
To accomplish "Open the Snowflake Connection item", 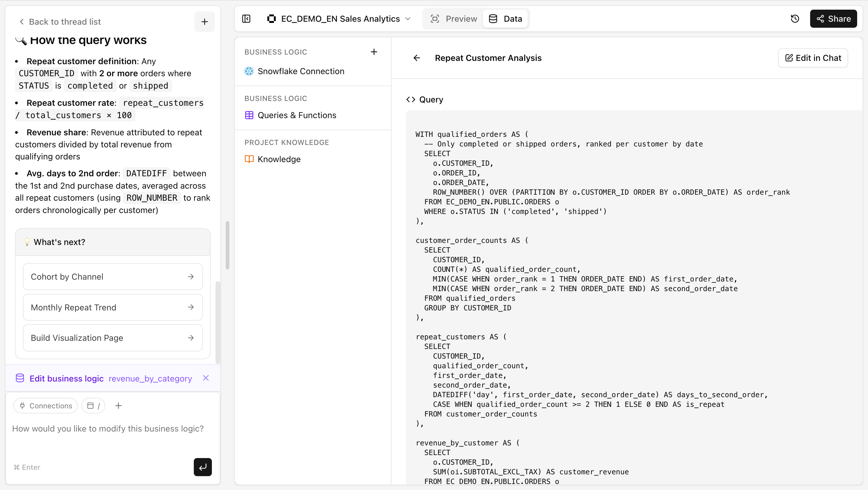I will pyautogui.click(x=300, y=71).
